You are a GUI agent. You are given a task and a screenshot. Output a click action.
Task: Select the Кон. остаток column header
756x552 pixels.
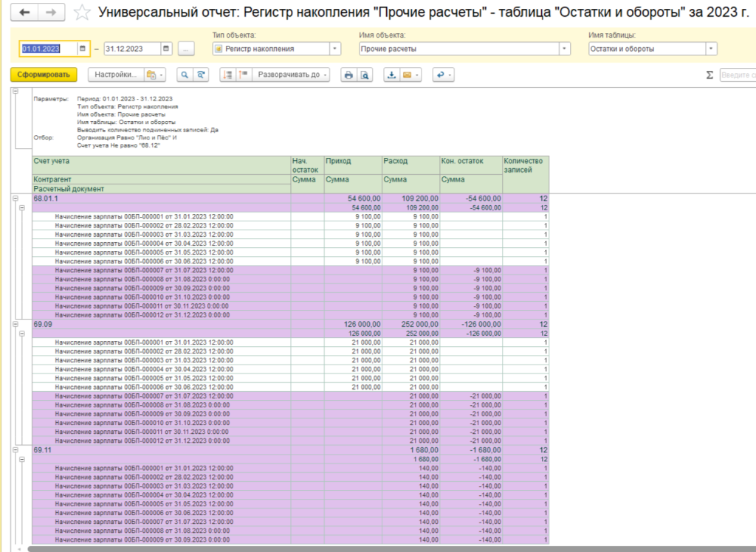(x=471, y=165)
